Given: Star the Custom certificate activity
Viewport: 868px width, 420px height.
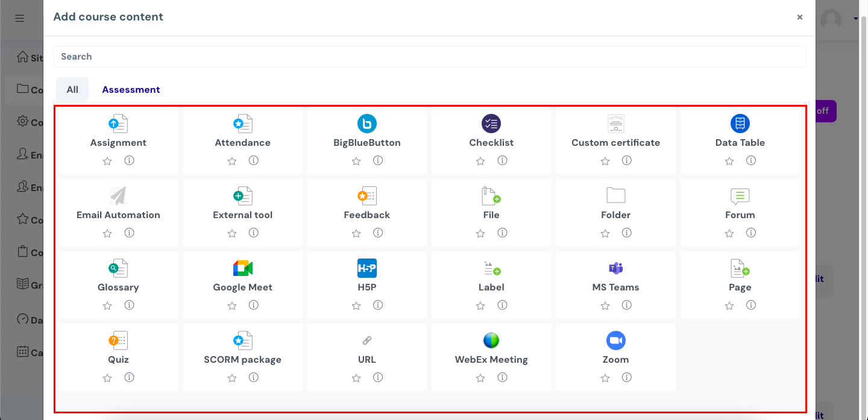Looking at the screenshot, I should [605, 161].
